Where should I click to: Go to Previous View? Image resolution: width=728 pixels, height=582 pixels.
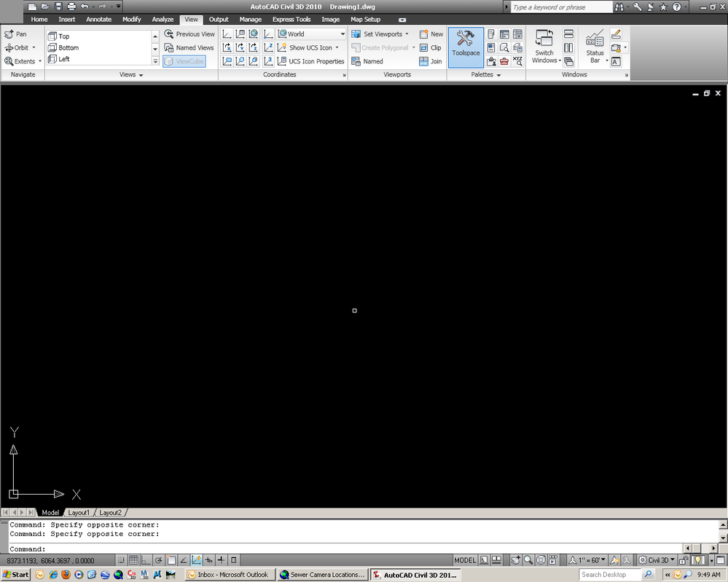click(189, 34)
